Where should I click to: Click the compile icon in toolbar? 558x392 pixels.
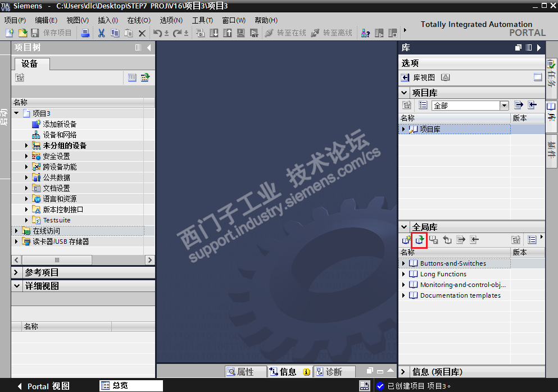[x=201, y=33]
